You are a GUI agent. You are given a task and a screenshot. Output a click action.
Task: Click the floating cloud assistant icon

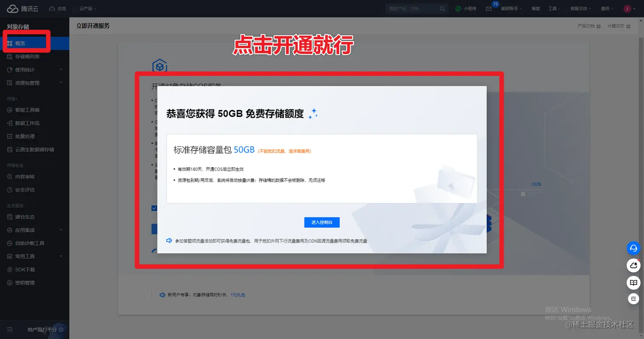(633, 265)
